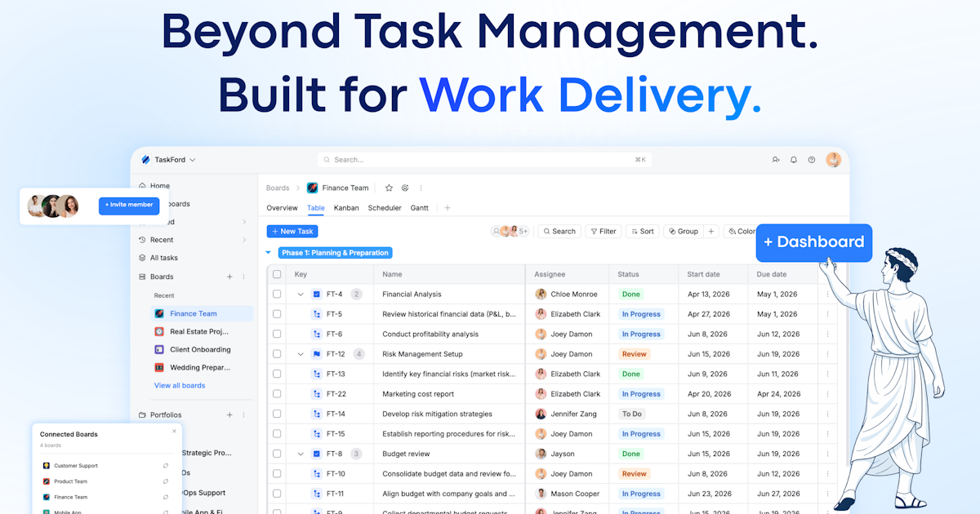Add a new board with plus icon
Viewport: 980px width, 514px height.
pyautogui.click(x=229, y=277)
